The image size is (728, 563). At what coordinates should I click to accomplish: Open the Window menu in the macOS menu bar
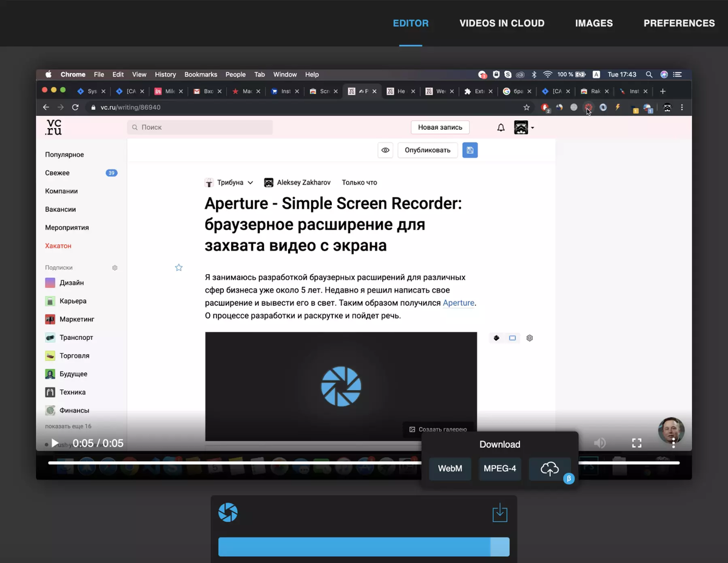pos(285,75)
